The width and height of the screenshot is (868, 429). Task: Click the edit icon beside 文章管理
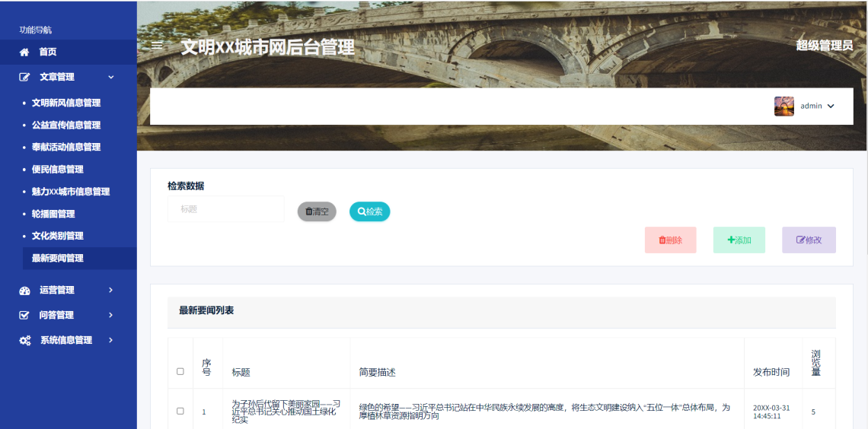[x=24, y=78]
